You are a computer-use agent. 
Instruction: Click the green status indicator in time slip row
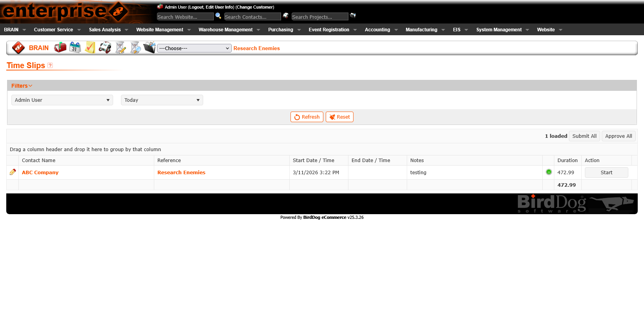[548, 172]
